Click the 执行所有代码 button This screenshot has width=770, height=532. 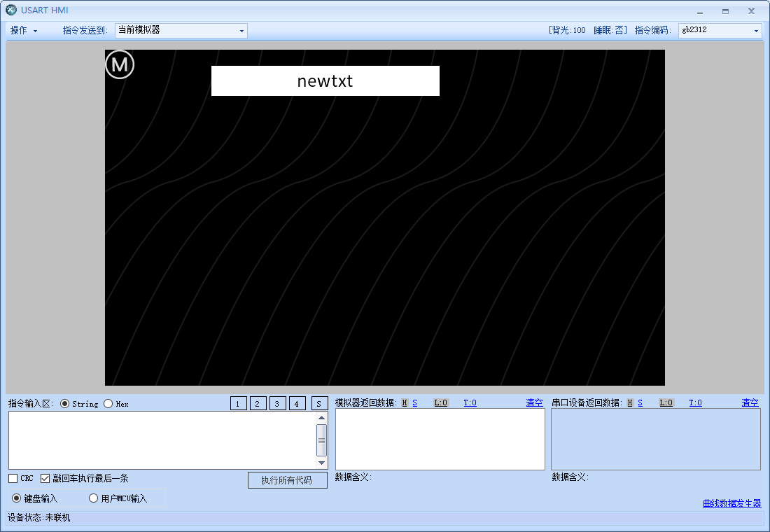(x=287, y=480)
